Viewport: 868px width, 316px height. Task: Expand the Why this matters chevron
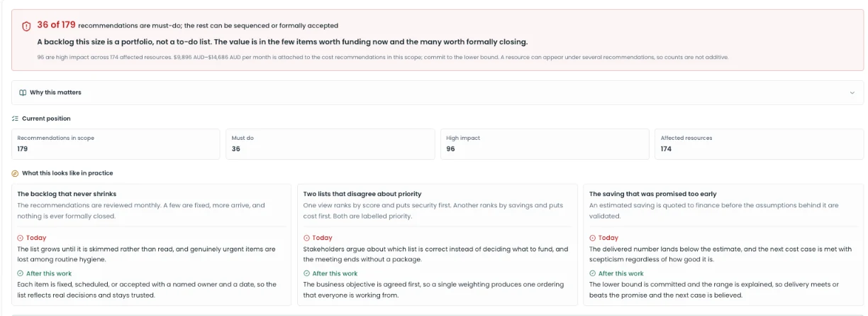click(852, 92)
